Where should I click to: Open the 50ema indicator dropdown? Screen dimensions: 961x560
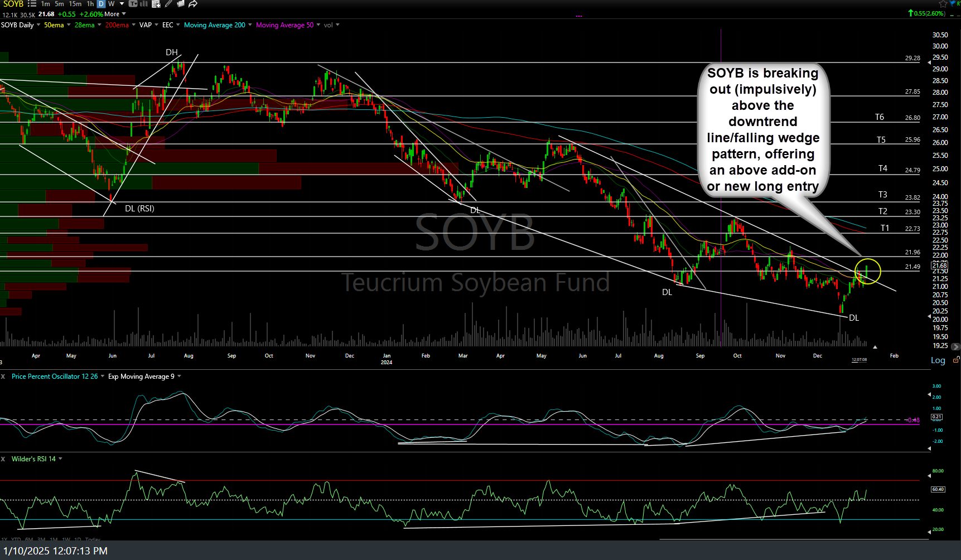click(69, 25)
